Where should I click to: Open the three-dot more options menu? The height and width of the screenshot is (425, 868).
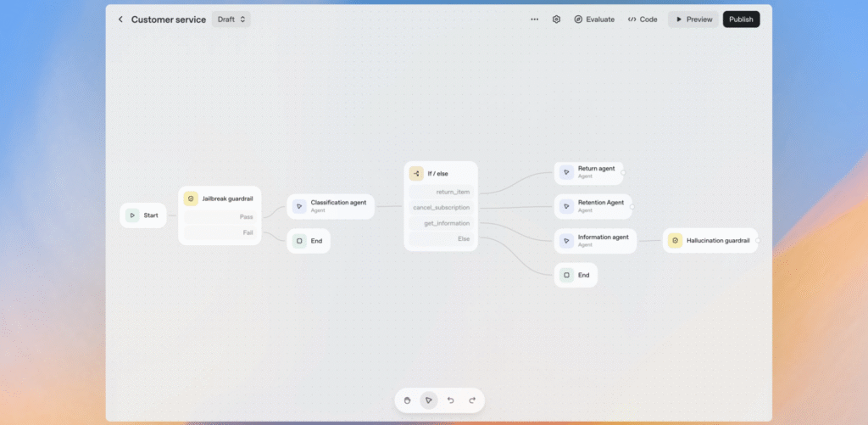pos(534,20)
